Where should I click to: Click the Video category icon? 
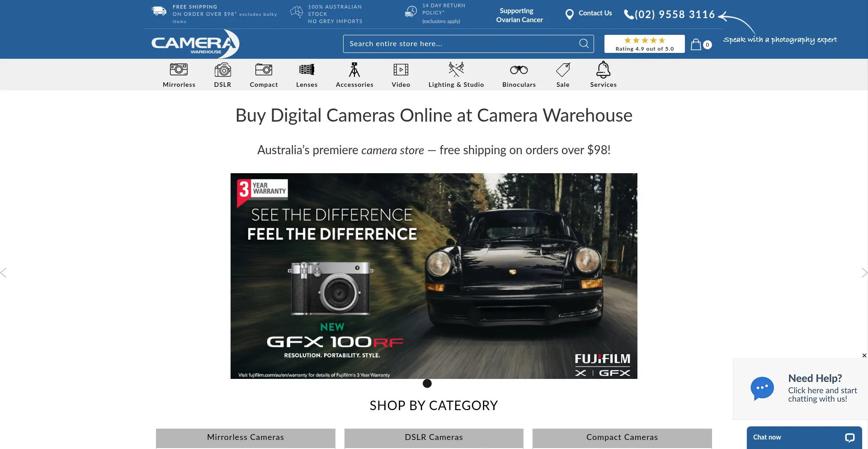coord(401,69)
